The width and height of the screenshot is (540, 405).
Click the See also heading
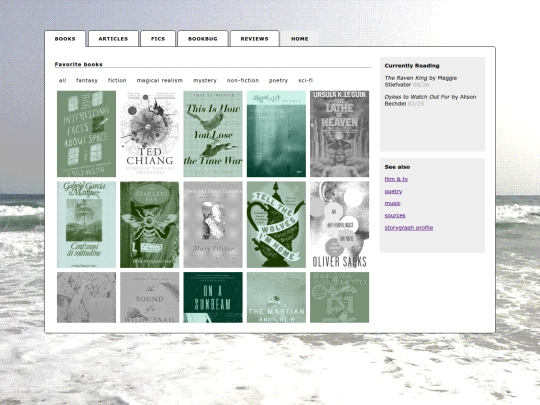(x=397, y=167)
